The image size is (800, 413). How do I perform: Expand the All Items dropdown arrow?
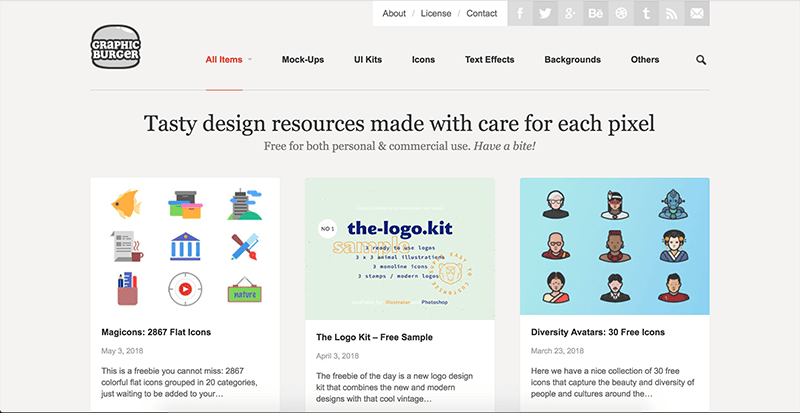point(250,60)
